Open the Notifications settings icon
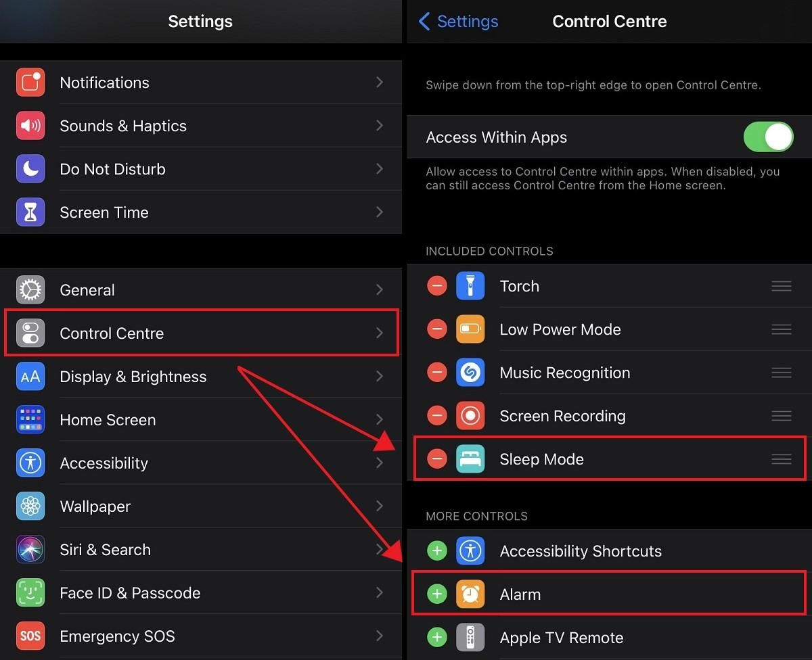 tap(30, 82)
